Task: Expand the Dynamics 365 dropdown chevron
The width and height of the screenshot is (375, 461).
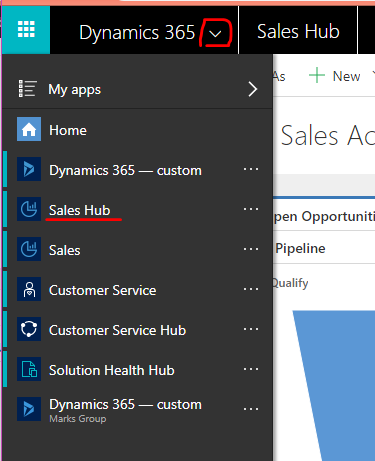Action: click(216, 33)
